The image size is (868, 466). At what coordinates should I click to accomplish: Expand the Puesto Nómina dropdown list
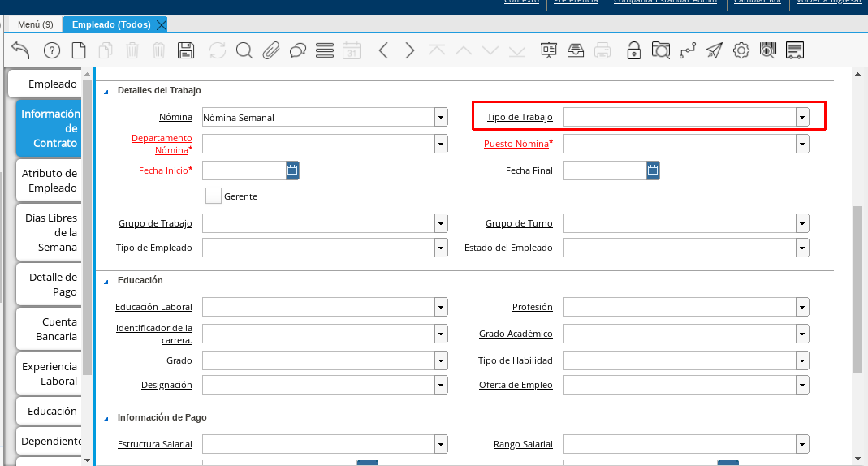pos(802,144)
